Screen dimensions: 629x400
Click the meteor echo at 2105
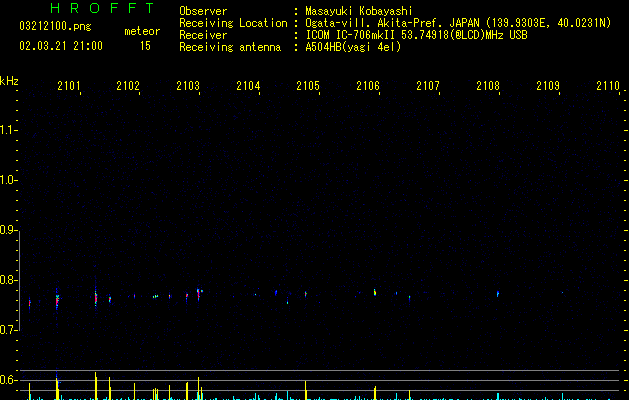pos(306,294)
